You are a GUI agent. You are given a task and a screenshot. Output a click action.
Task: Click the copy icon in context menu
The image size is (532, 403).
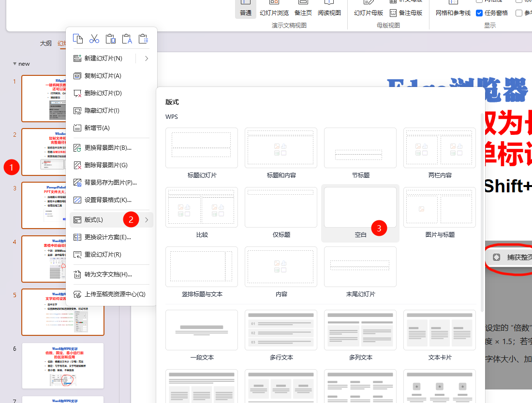coord(78,39)
